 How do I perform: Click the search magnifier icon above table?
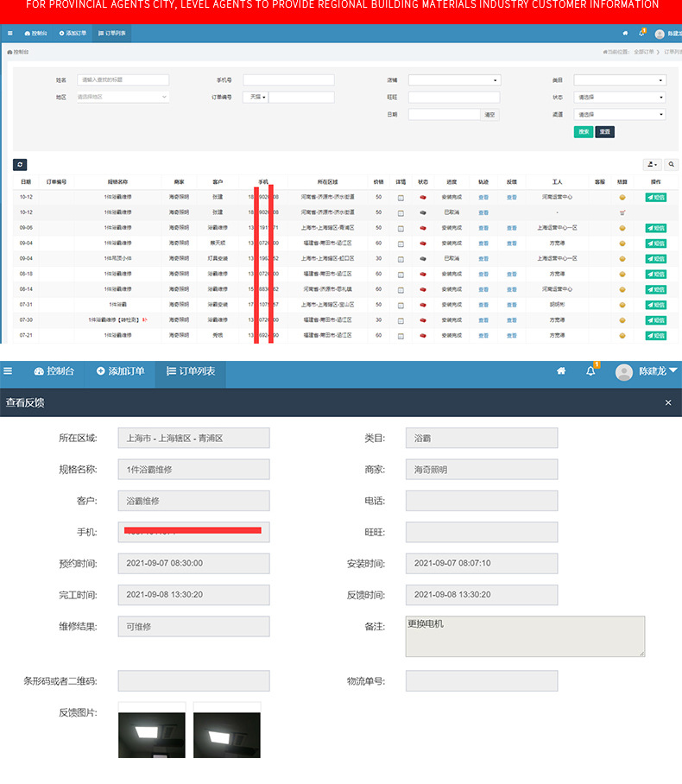click(x=672, y=164)
